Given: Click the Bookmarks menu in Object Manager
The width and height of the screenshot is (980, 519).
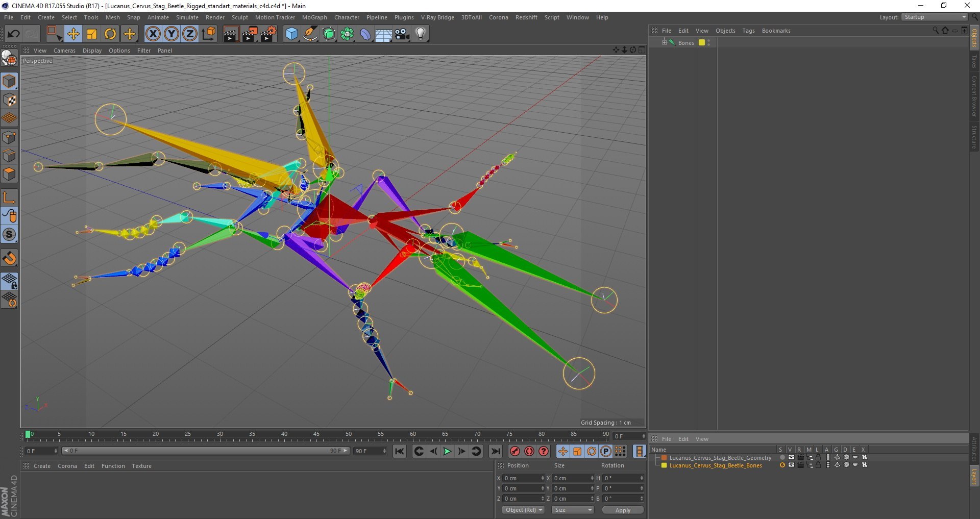Looking at the screenshot, I should click(x=776, y=31).
